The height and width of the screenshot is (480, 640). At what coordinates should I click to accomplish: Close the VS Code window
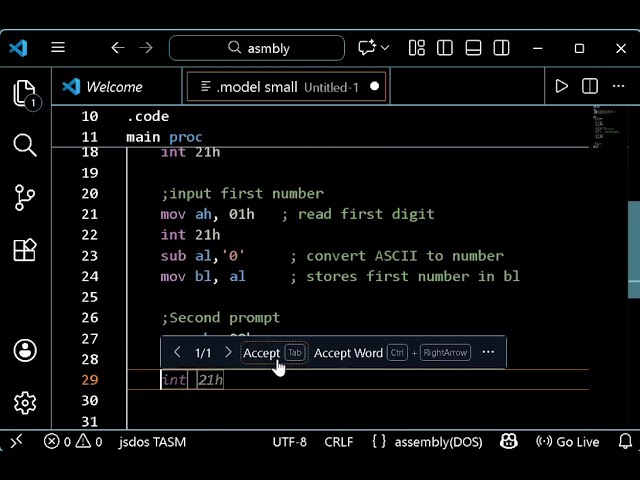(x=621, y=48)
